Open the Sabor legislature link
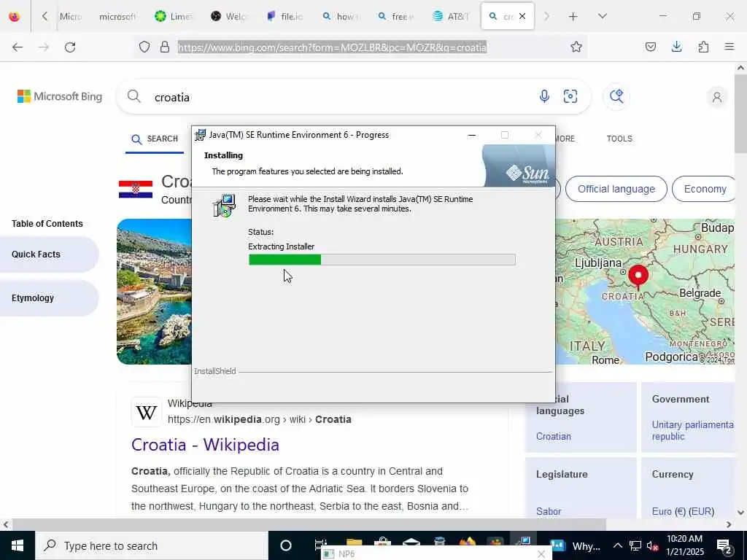 549,511
